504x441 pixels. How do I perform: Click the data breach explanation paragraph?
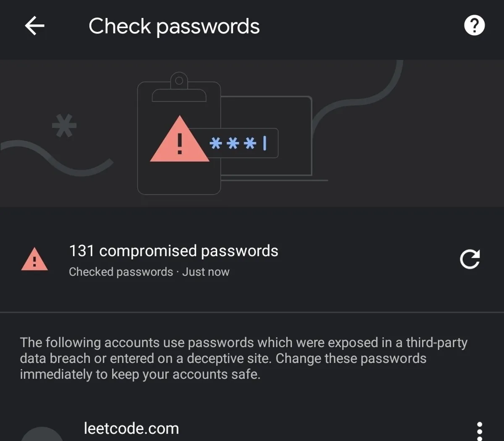click(x=244, y=358)
